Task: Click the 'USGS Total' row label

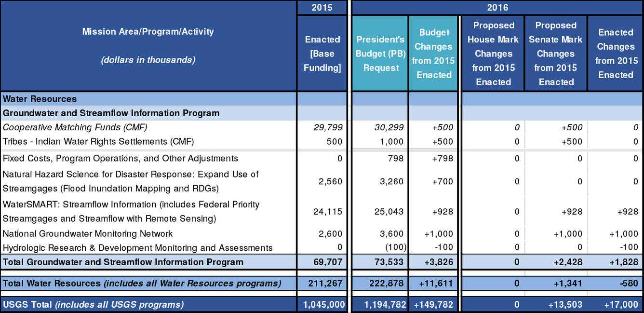Action: (x=93, y=304)
